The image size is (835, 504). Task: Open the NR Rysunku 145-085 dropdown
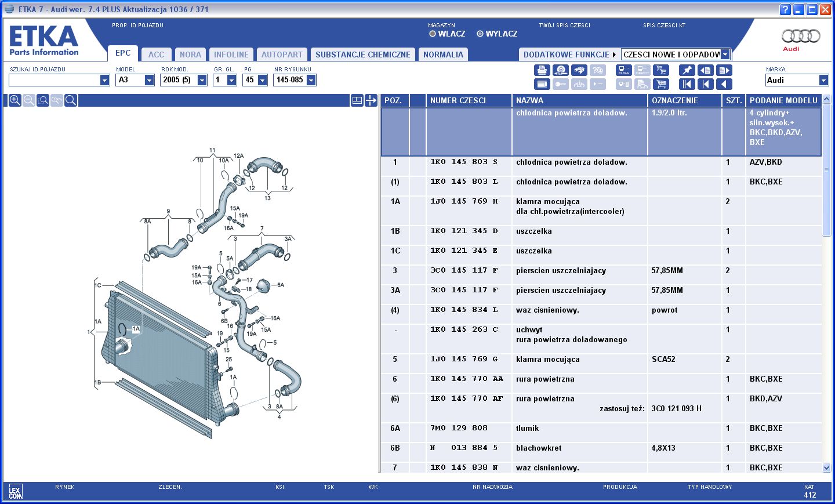pyautogui.click(x=311, y=80)
